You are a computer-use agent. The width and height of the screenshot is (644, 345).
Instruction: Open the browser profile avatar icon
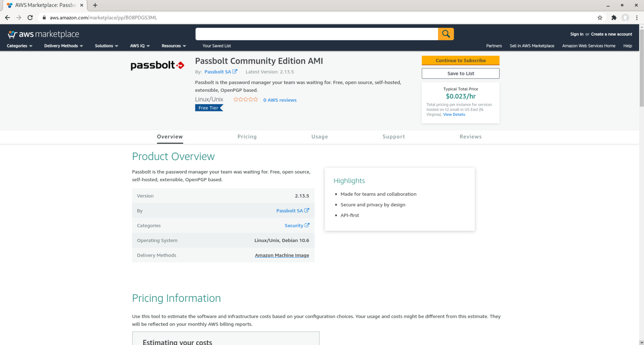pyautogui.click(x=625, y=17)
